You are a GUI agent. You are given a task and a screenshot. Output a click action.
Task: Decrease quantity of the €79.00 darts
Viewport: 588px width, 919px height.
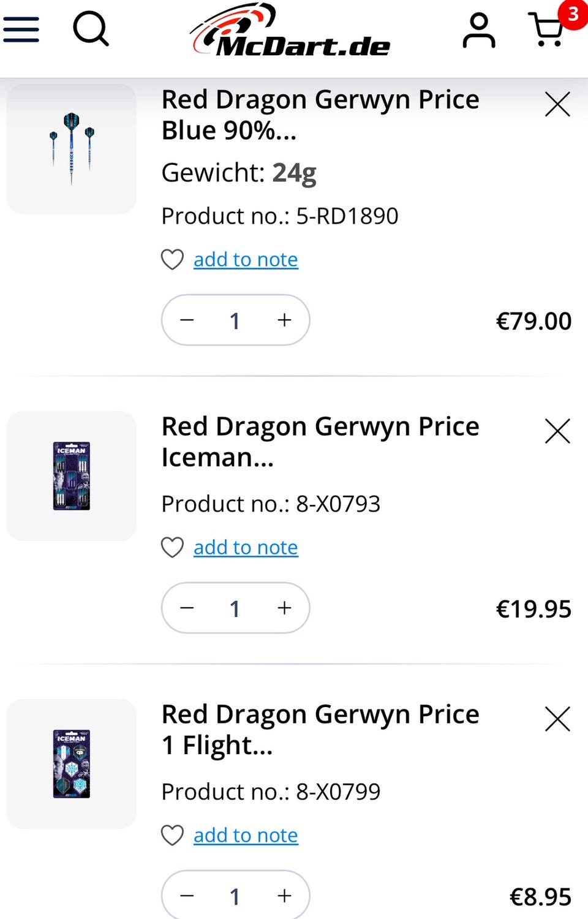point(187,320)
